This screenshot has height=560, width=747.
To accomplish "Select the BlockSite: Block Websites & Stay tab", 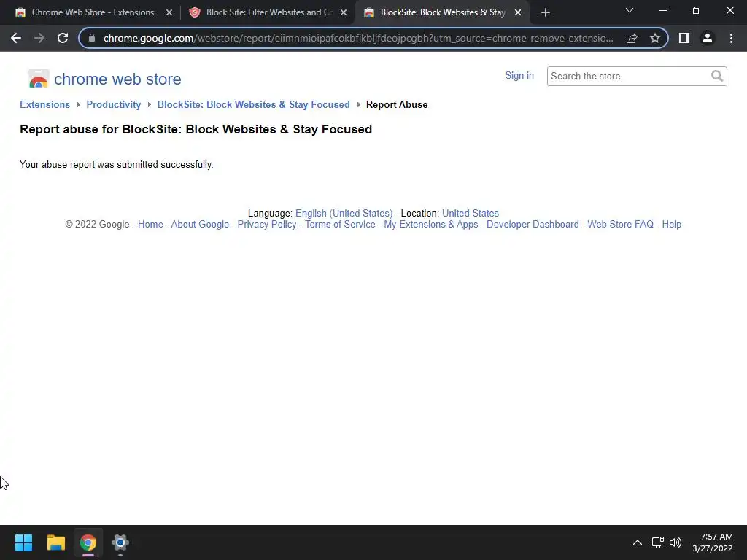I will pyautogui.click(x=443, y=12).
